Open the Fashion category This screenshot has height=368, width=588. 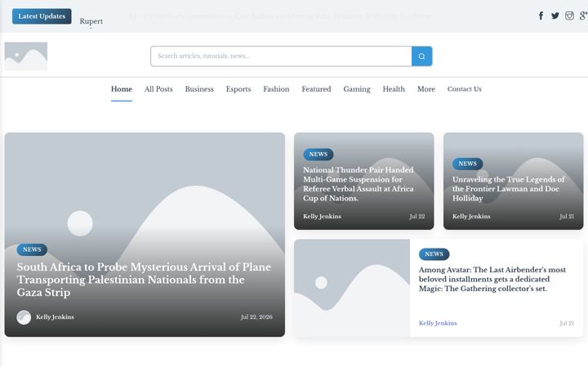click(x=276, y=89)
